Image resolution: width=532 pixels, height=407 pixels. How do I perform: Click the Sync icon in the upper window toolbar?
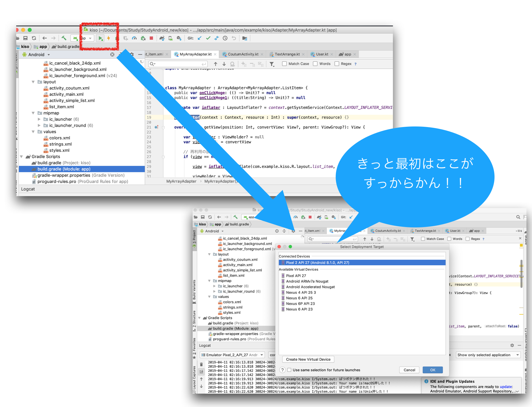point(34,38)
